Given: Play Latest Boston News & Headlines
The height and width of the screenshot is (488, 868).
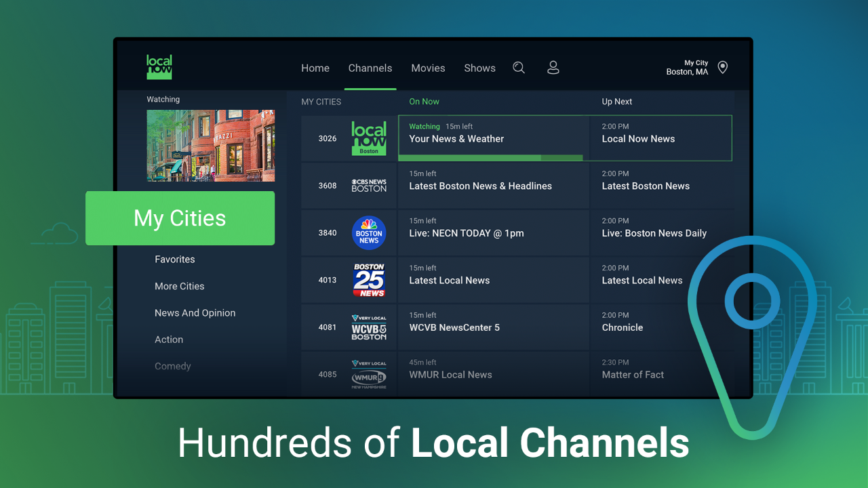Looking at the screenshot, I should (493, 186).
